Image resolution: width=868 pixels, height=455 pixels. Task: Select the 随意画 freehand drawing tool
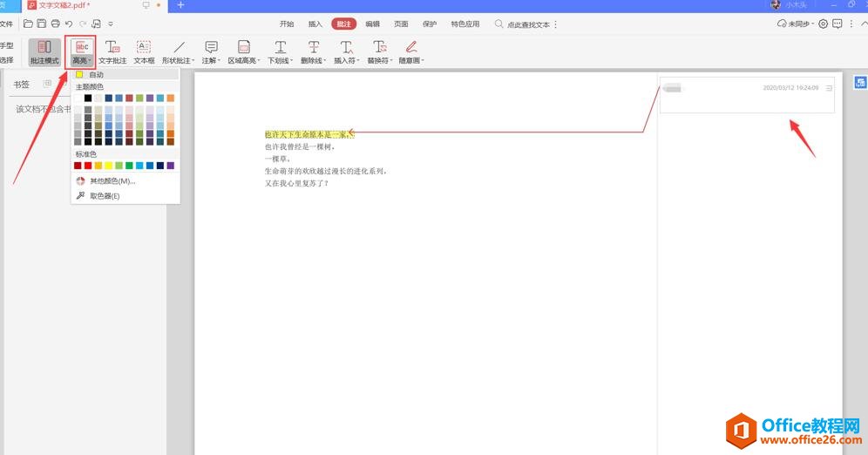(x=410, y=52)
